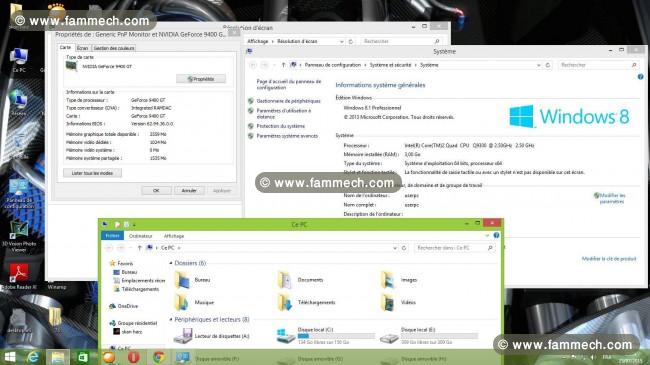Collapse the Dossiers (6) group
650x365 pixels.
[171, 263]
